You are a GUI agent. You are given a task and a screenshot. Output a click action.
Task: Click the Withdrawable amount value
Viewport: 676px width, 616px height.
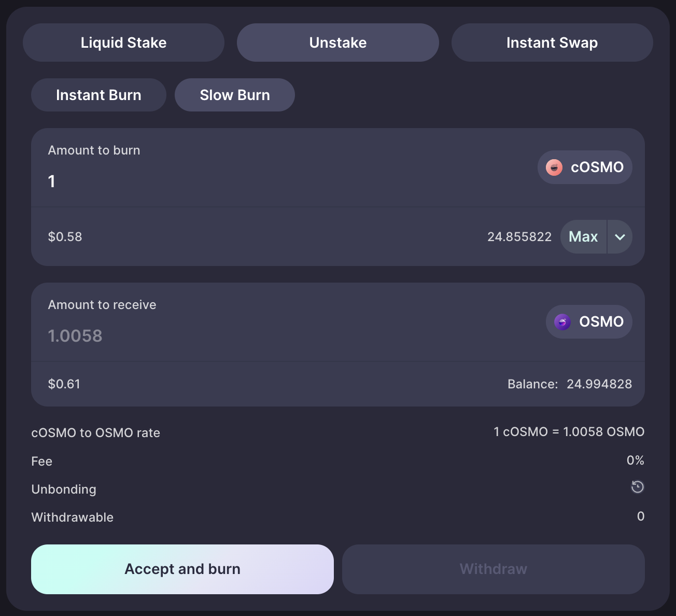[x=641, y=516]
